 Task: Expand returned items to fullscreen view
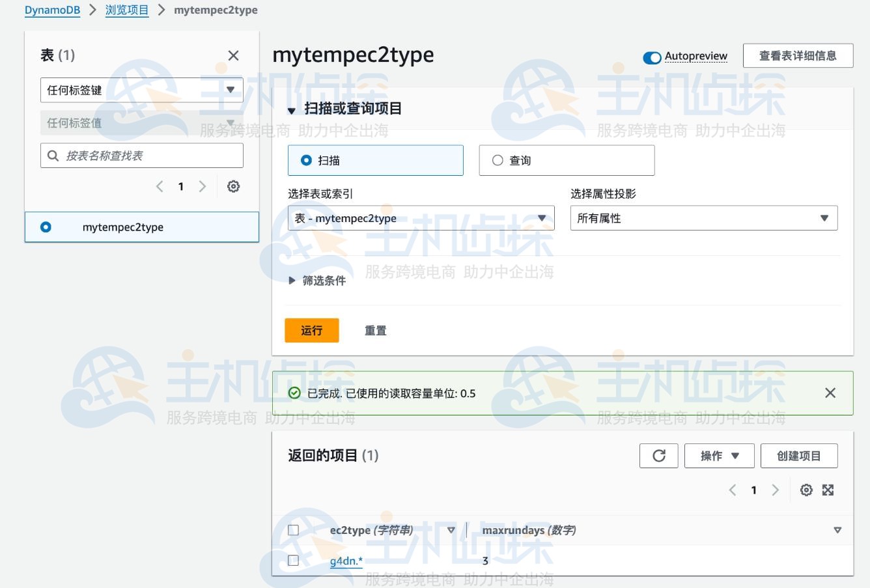coord(828,490)
